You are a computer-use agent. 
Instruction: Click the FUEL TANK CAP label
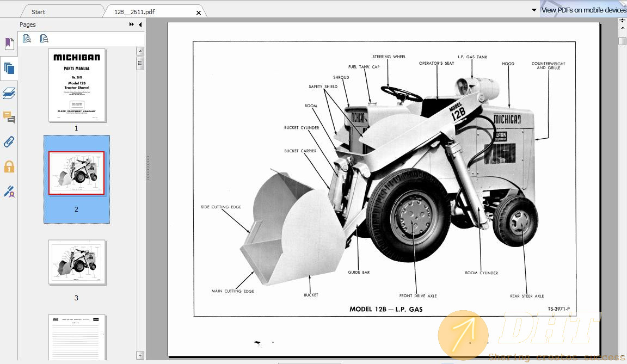coord(364,67)
